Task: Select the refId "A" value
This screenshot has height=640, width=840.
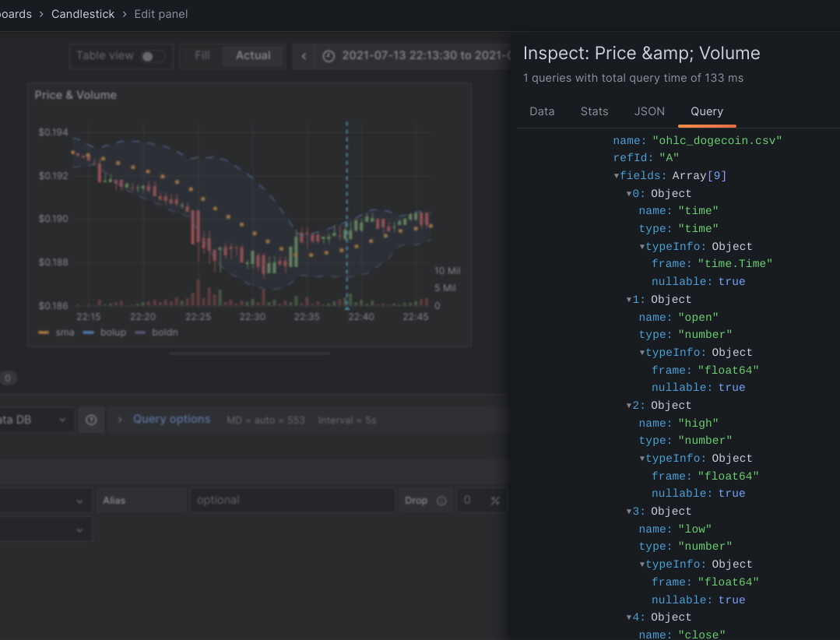Action: [669, 158]
